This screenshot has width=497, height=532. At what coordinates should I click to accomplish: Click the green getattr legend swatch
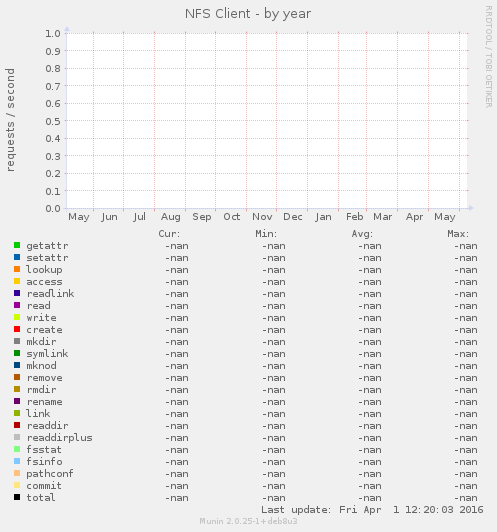click(17, 245)
